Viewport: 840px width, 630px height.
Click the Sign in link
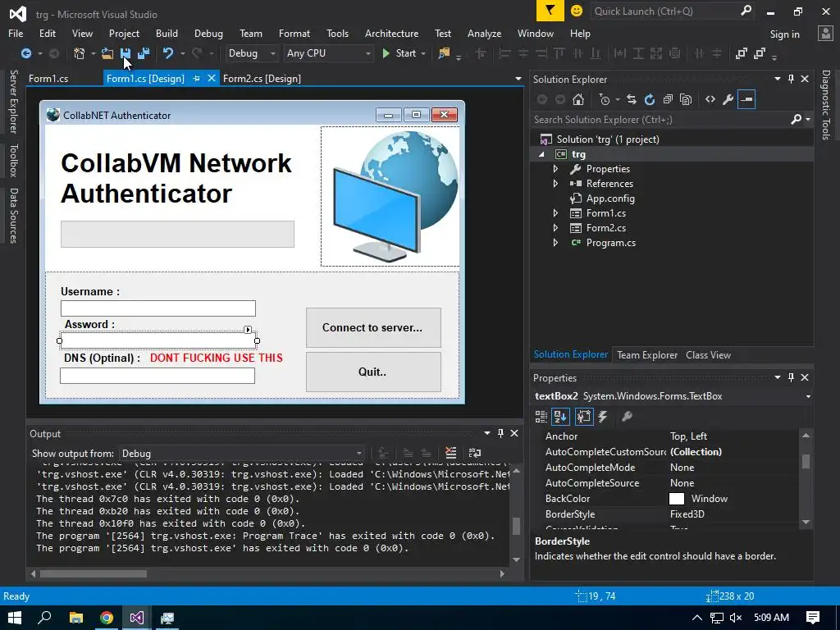784,34
